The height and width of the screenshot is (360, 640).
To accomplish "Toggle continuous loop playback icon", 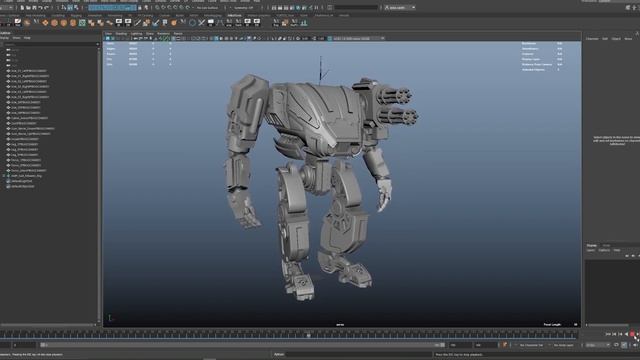I will tap(616, 345).
